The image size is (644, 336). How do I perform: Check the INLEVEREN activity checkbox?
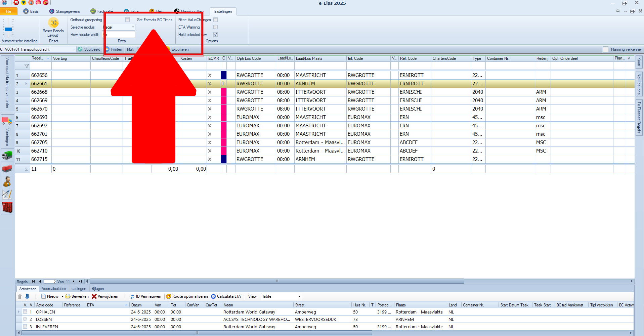(25, 327)
